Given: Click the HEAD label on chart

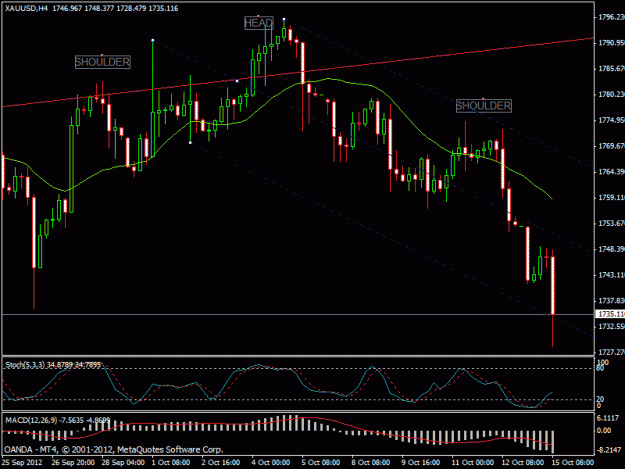Looking at the screenshot, I should pyautogui.click(x=259, y=23).
